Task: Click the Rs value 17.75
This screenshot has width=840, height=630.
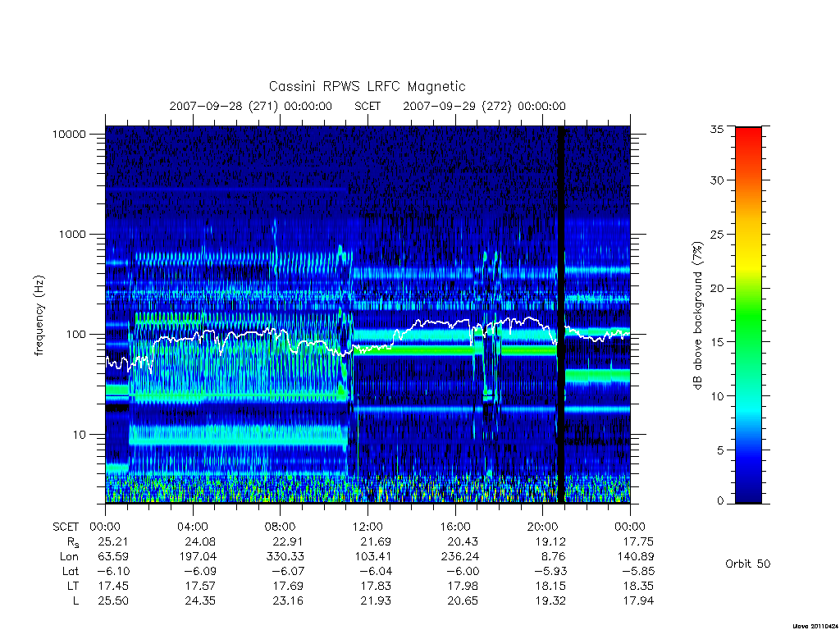Action: (638, 541)
